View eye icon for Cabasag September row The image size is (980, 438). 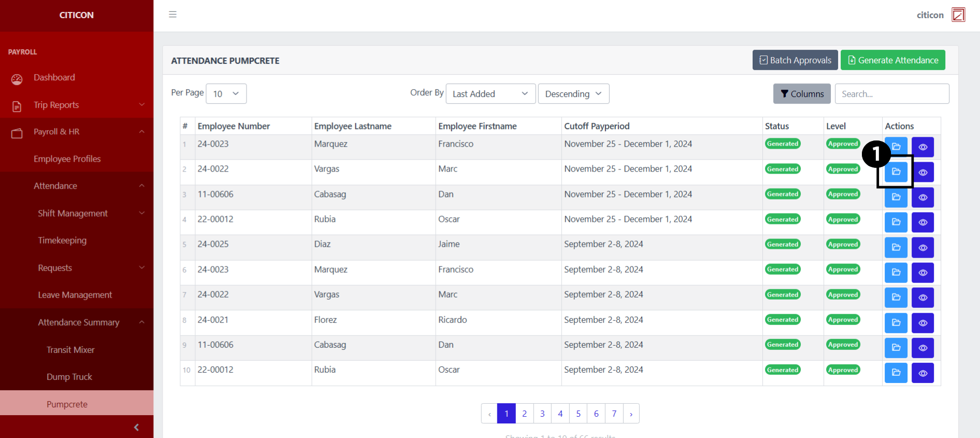(x=923, y=348)
